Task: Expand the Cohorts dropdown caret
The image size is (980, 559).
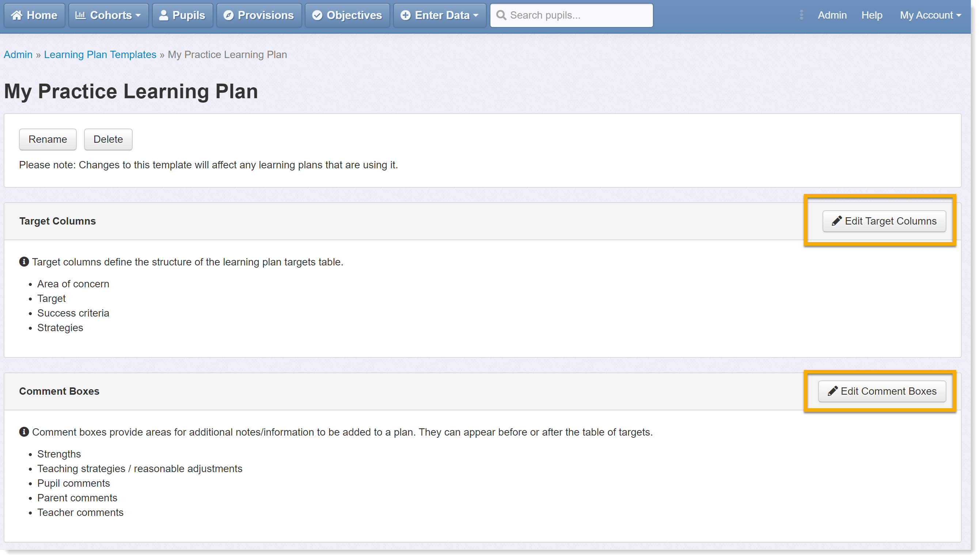Action: pyautogui.click(x=138, y=16)
